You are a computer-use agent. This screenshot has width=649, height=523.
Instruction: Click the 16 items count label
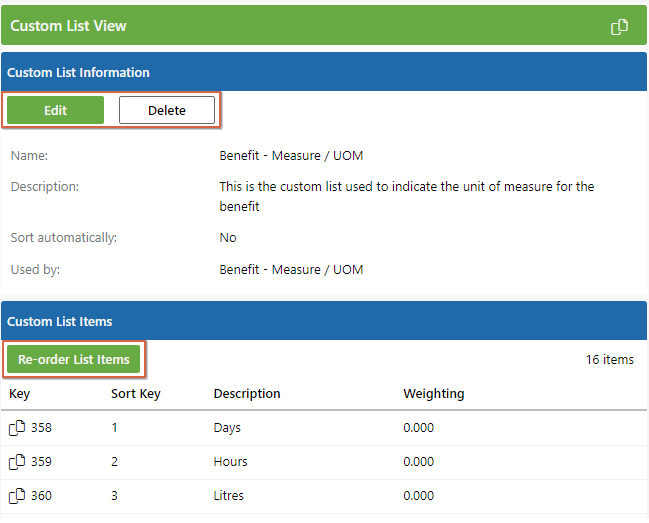(x=609, y=360)
